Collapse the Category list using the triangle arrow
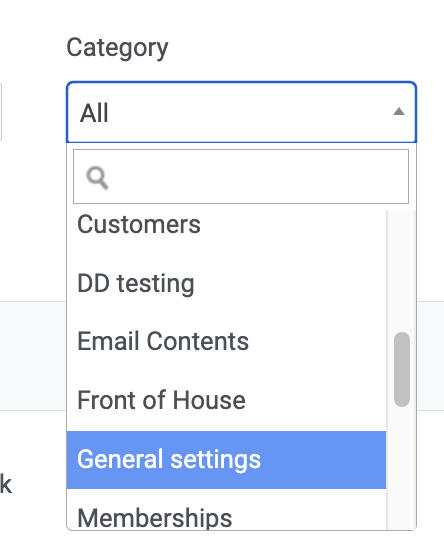 click(399, 112)
